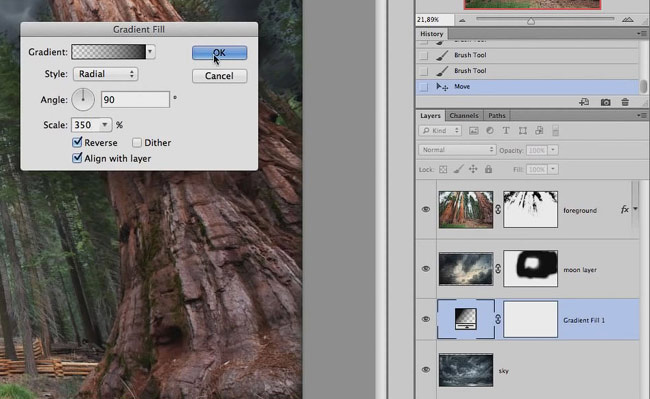The width and height of the screenshot is (650, 399).
Task: Toggle the layer filtering switch
Action: tap(555, 131)
